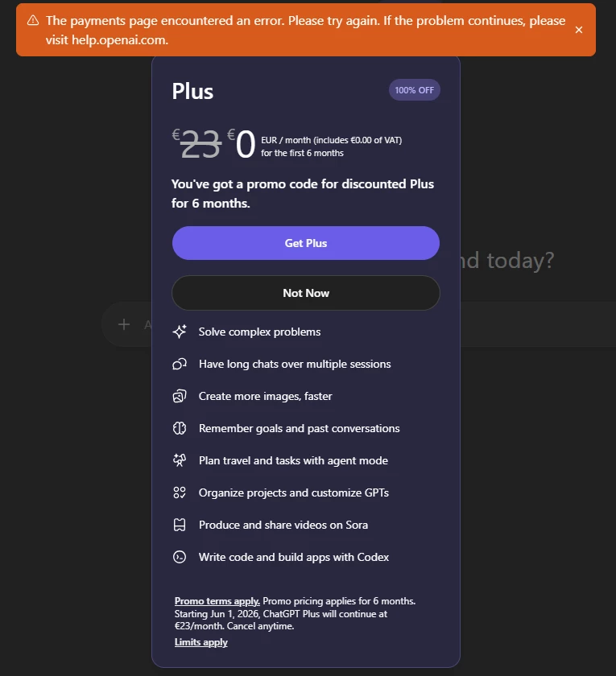
Task: Click the icon beside Organize projects and GPTs
Action: [x=180, y=493]
